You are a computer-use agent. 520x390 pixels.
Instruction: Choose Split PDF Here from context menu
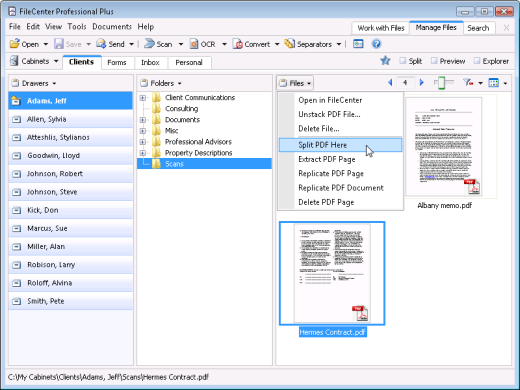click(x=340, y=145)
